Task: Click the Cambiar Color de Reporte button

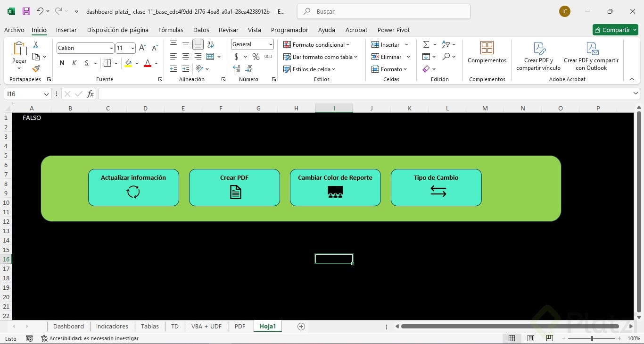Action: pyautogui.click(x=335, y=187)
